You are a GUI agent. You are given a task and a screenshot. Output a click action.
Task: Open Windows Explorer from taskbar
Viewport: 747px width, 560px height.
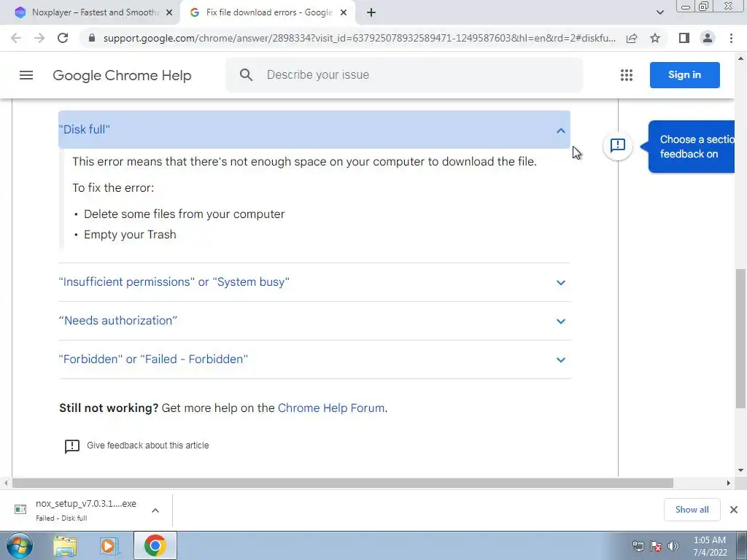(65, 546)
